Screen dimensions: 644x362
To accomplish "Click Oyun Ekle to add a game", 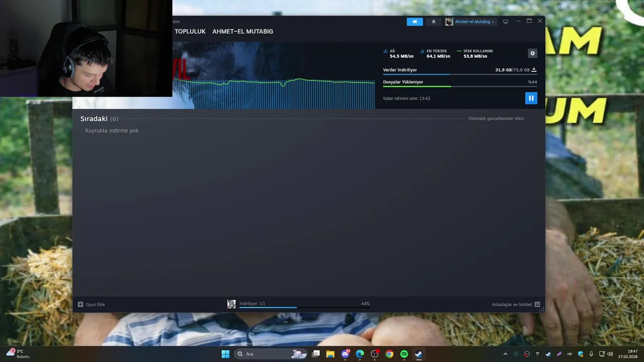I will (x=91, y=304).
